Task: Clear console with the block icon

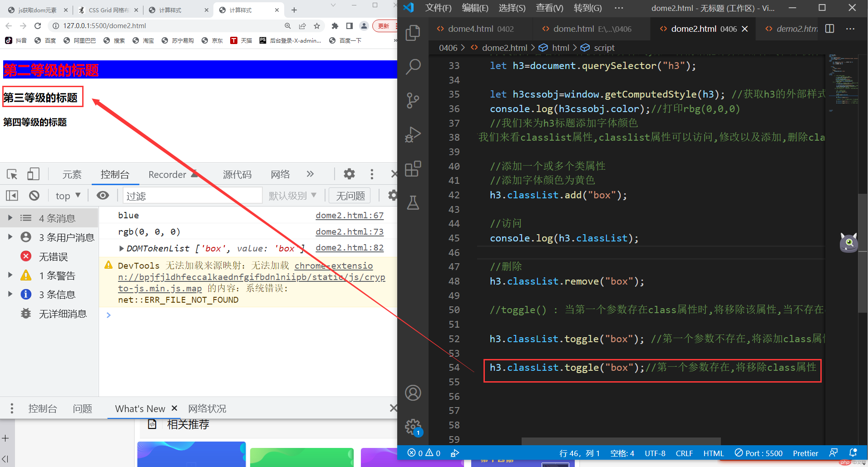Action: pos(34,196)
